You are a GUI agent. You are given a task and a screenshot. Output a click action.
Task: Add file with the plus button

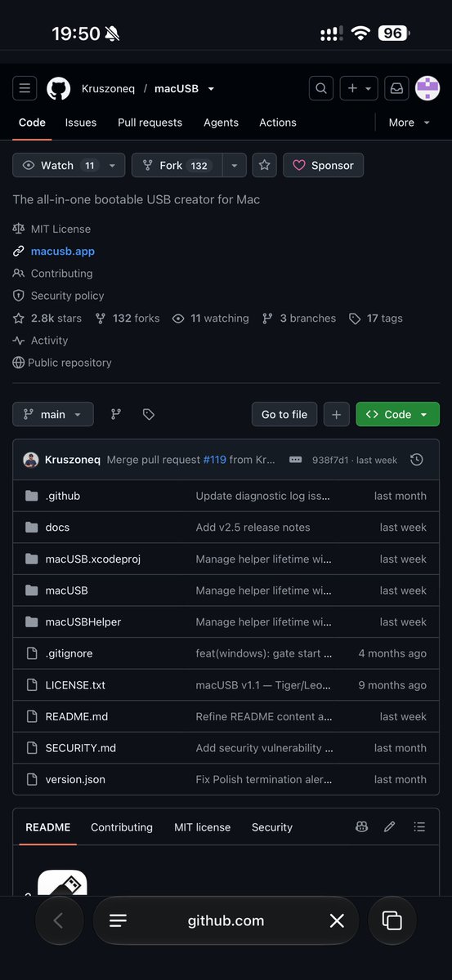point(336,414)
